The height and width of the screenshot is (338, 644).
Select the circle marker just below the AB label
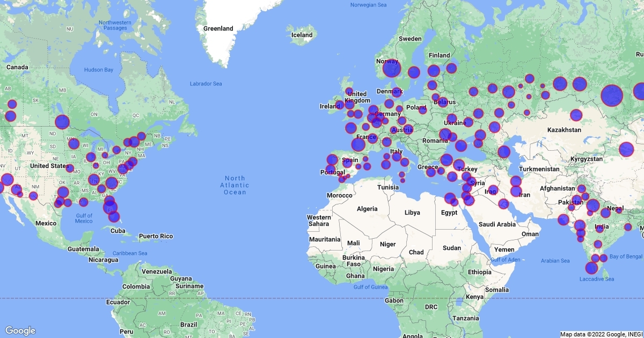click(12, 104)
